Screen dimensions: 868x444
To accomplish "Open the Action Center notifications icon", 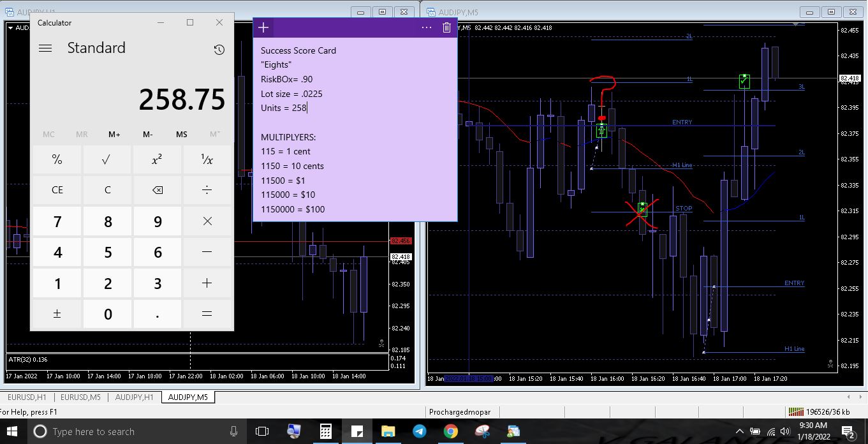I will click(848, 432).
